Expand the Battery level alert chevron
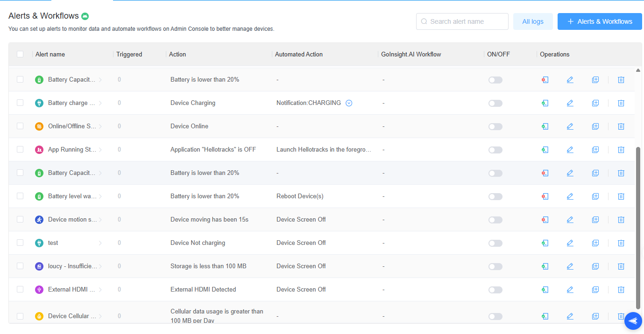The width and height of the screenshot is (644, 334). (100, 196)
